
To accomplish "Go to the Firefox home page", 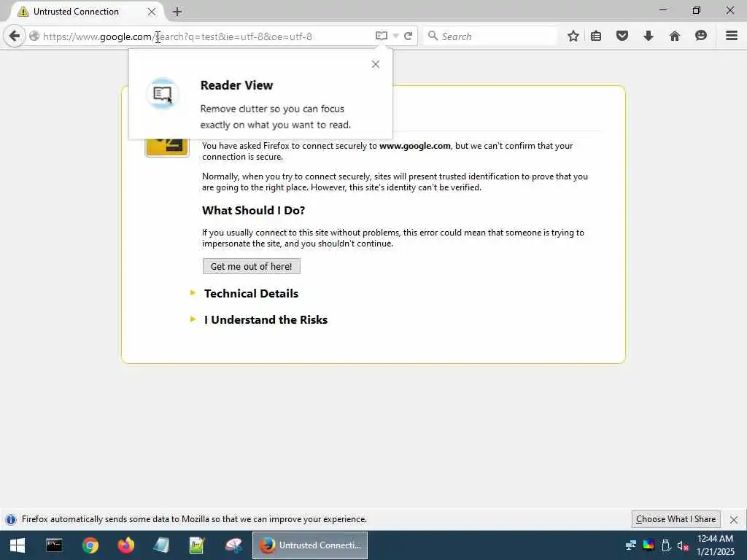I will pos(675,36).
